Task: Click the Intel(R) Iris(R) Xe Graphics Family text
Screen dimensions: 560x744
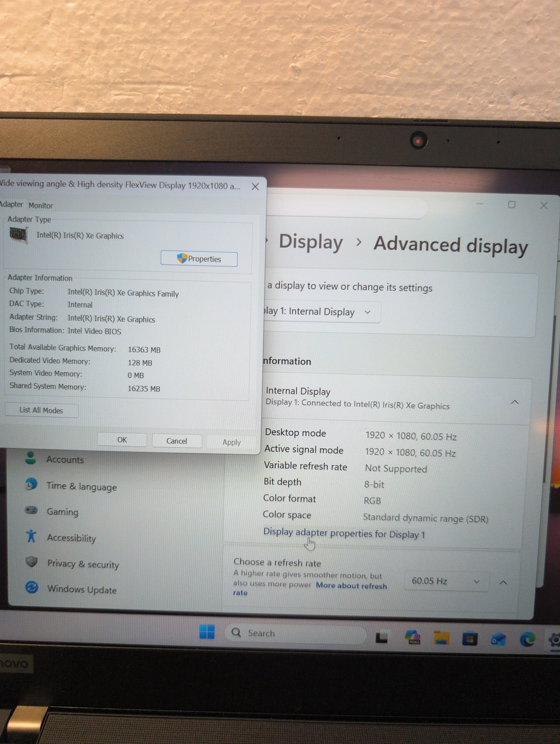Action: tap(123, 293)
